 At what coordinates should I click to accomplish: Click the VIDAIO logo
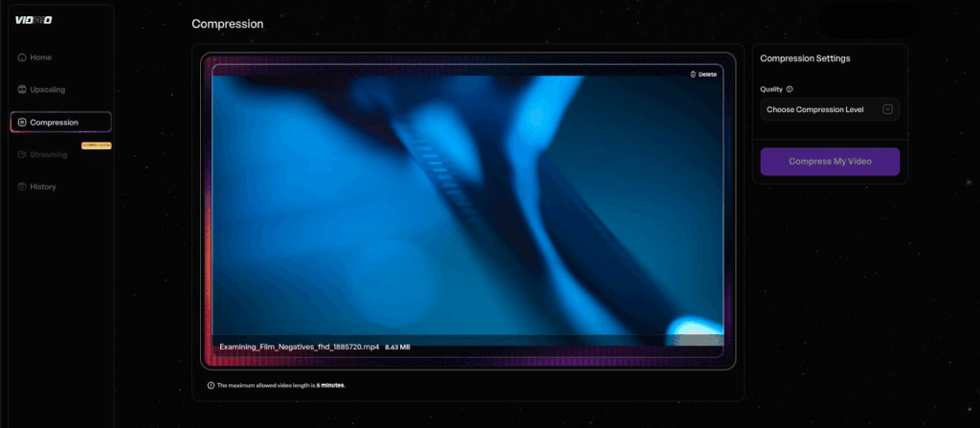point(33,20)
